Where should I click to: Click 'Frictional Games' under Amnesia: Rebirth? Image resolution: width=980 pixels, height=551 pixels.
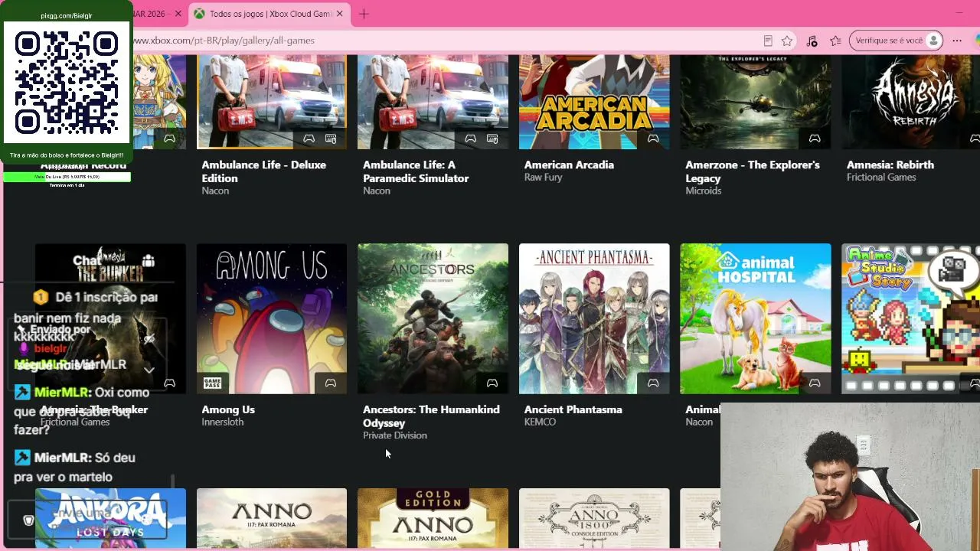point(881,177)
